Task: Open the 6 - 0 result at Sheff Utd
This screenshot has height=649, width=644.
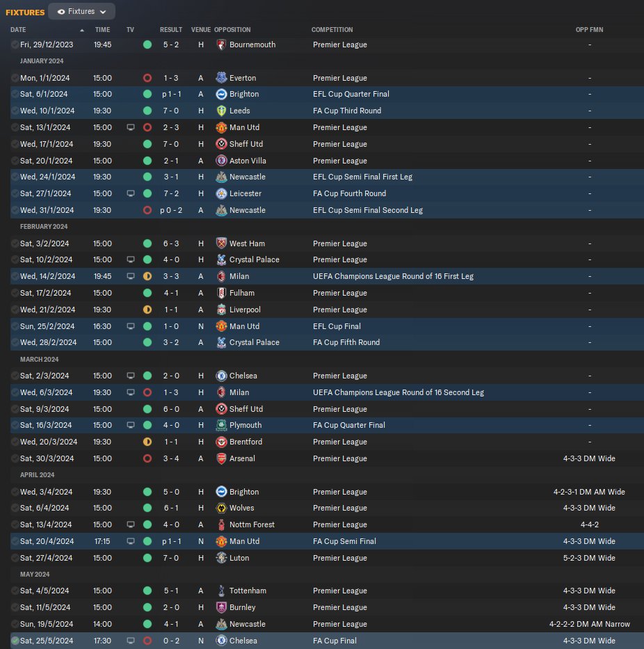Action: pos(171,409)
